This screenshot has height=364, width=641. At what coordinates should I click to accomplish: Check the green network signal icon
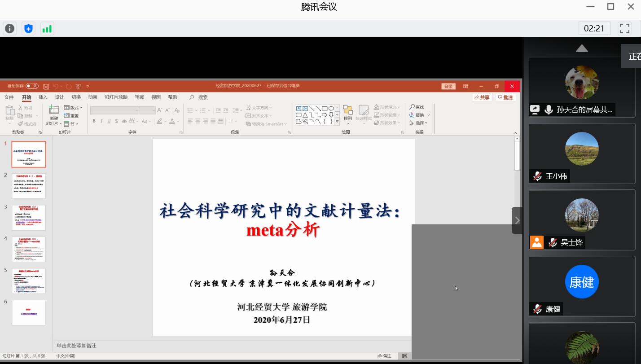tap(47, 29)
